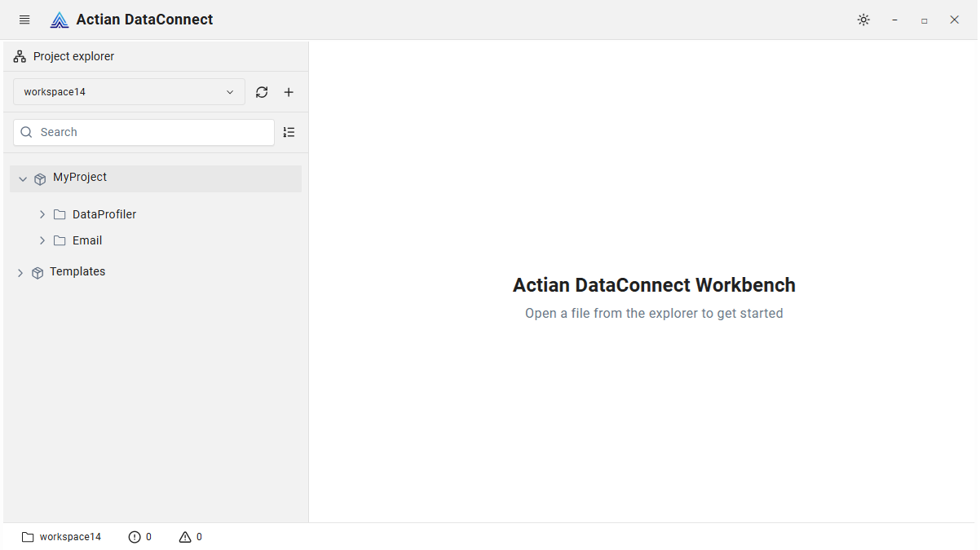Select the MyProject package icon
Screen dimensions: 980x550
[x=40, y=179]
